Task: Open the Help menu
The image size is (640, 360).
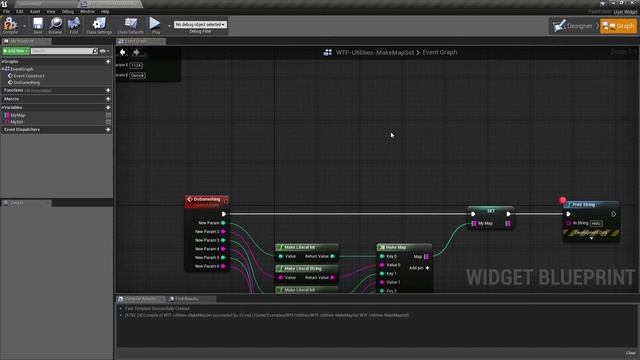Action: click(x=105, y=11)
